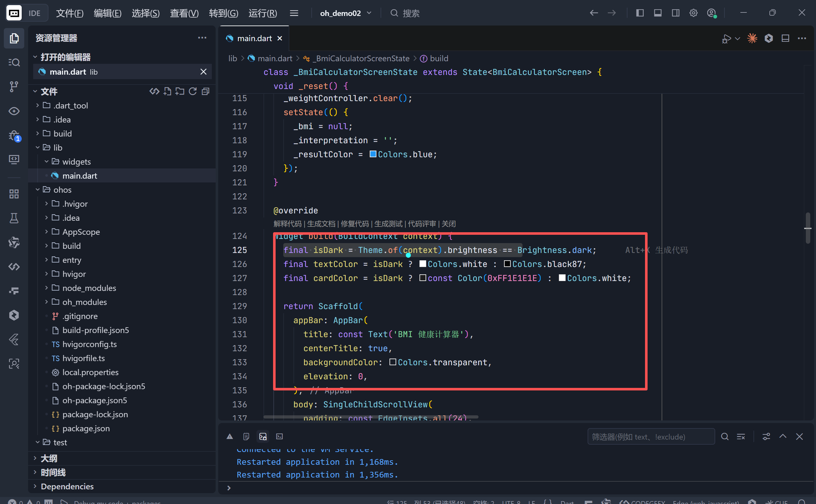This screenshot has width=816, height=504.
Task: Click the 解释代码 code lens link
Action: (x=287, y=224)
